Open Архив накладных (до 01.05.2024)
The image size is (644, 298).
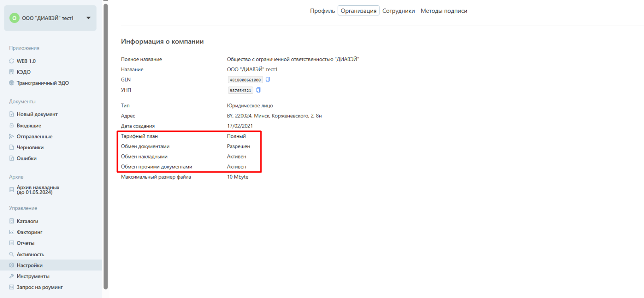(38, 190)
